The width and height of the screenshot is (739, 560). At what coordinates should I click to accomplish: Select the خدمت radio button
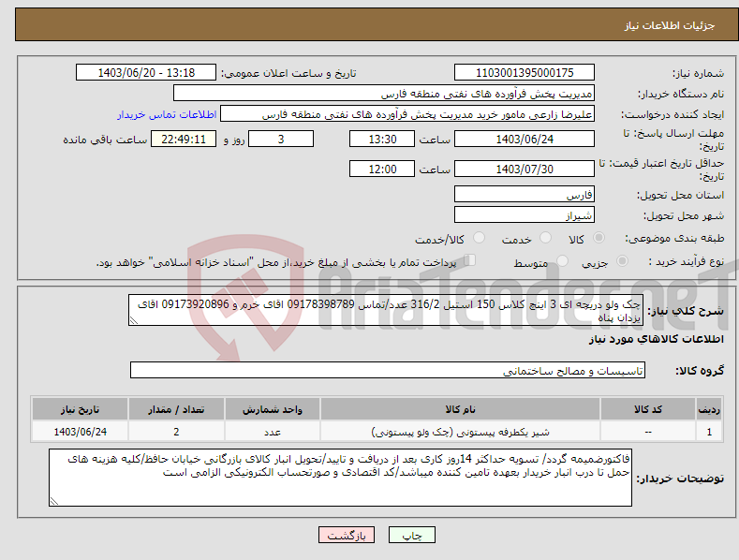click(x=545, y=238)
